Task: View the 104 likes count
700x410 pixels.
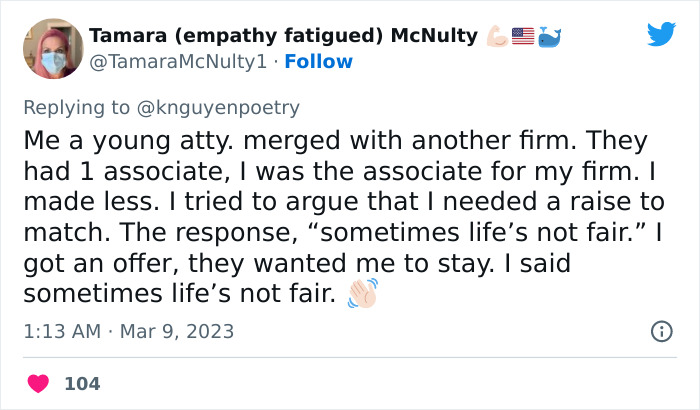Action: pyautogui.click(x=82, y=383)
